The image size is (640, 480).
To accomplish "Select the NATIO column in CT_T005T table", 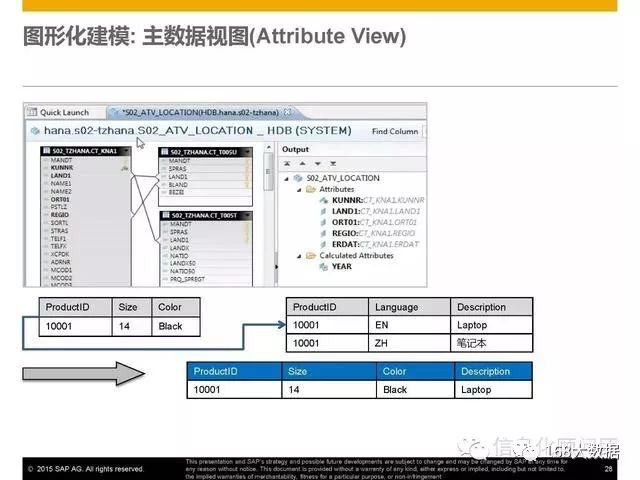I will point(179,256).
